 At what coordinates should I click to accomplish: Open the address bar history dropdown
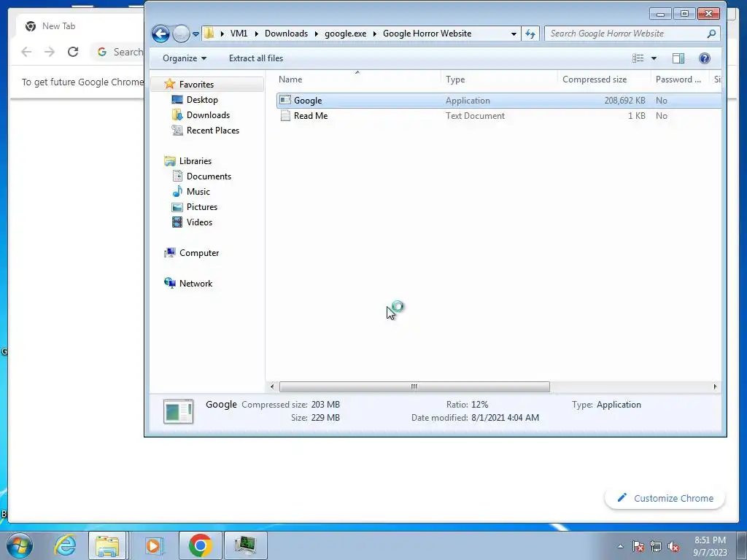pos(514,34)
